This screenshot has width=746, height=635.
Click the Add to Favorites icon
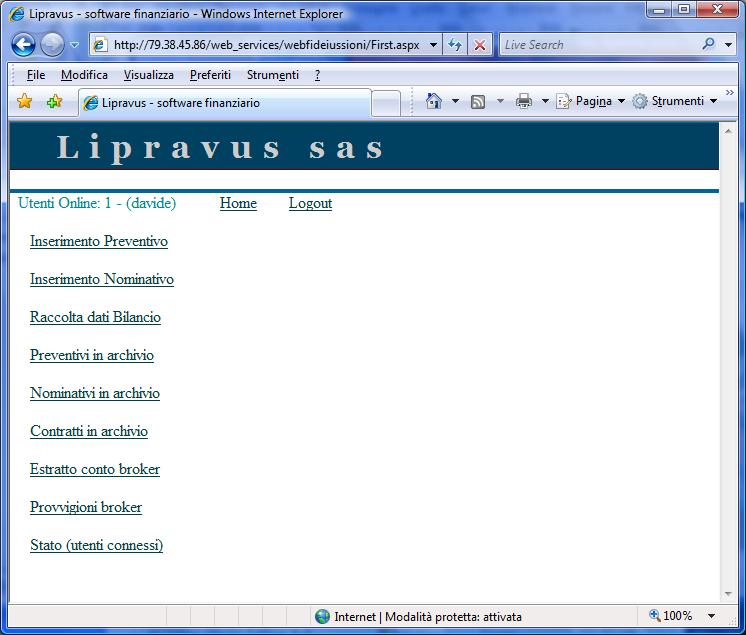tap(54, 101)
